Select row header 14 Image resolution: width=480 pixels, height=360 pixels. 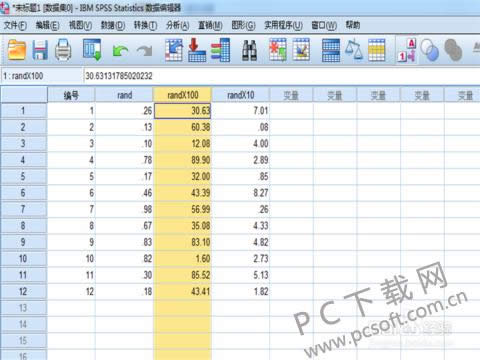pos(23,324)
